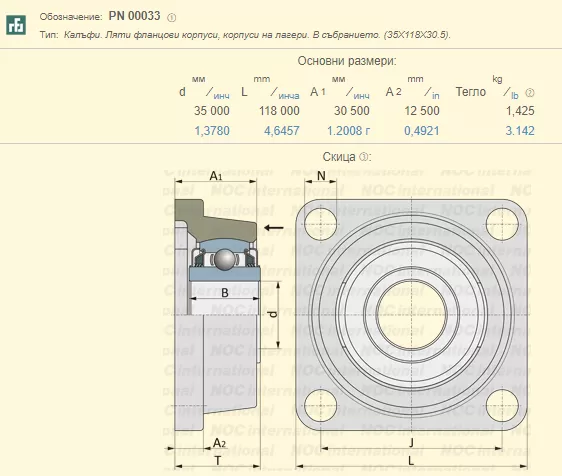This screenshot has width=562, height=476.
Task: Click the type description text line
Action: [245, 35]
